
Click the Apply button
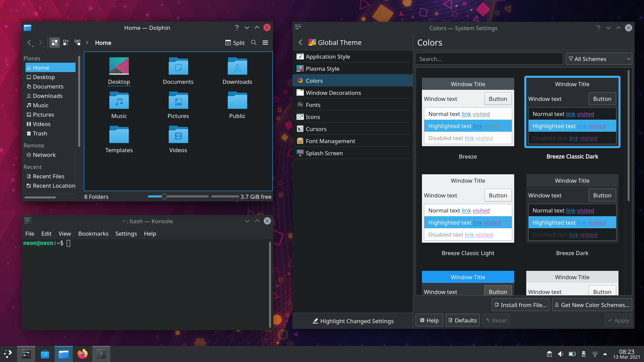pos(619,320)
